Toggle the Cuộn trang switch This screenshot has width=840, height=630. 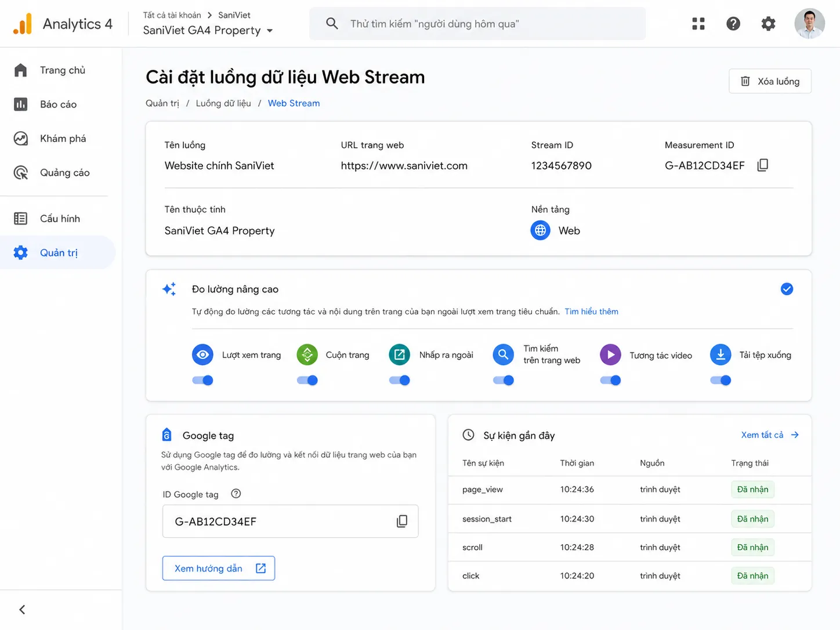click(x=307, y=381)
